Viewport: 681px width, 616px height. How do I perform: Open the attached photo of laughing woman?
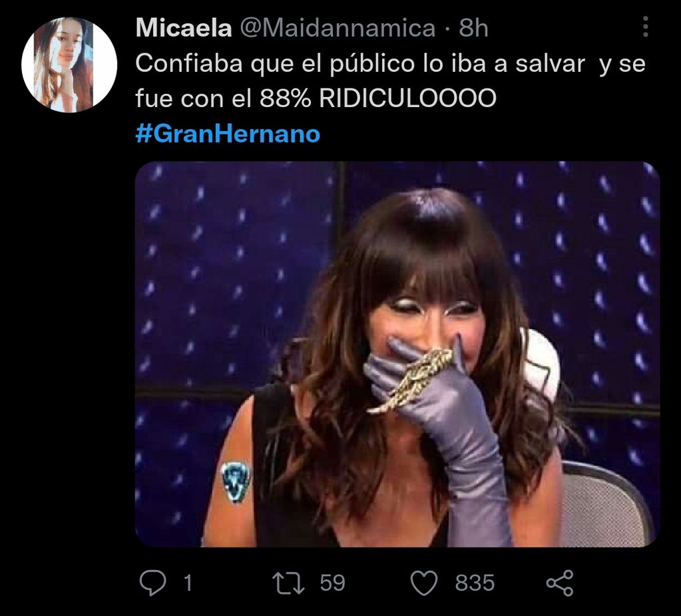pyautogui.click(x=397, y=354)
